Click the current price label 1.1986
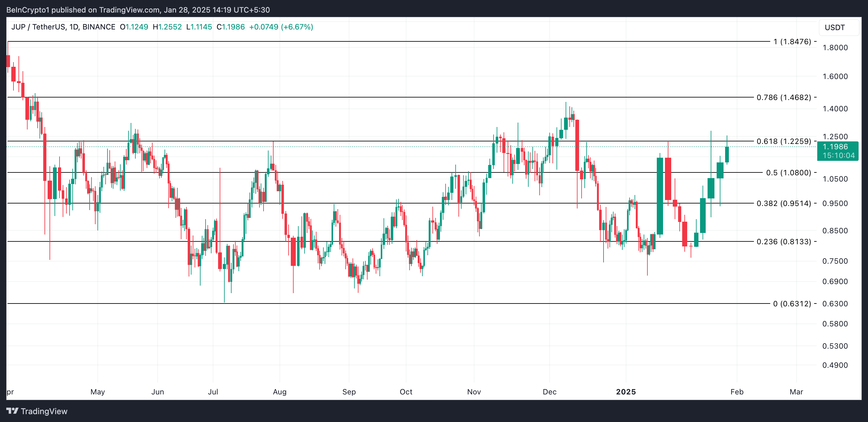Image resolution: width=868 pixels, height=422 pixels. (835, 147)
